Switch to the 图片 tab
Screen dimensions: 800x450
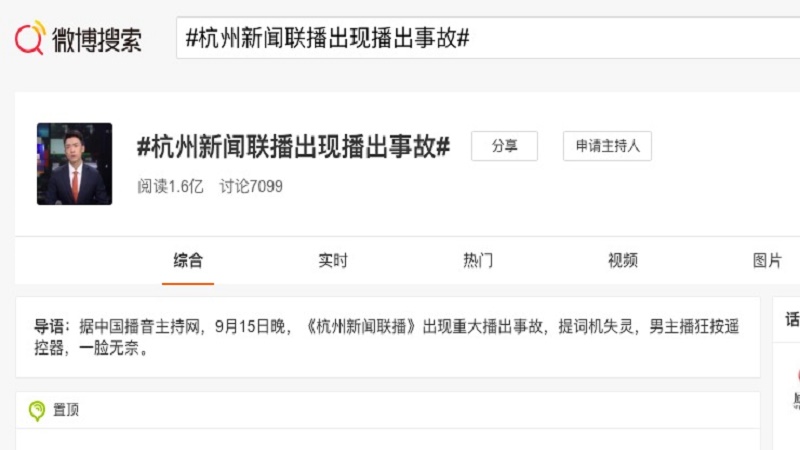click(767, 261)
